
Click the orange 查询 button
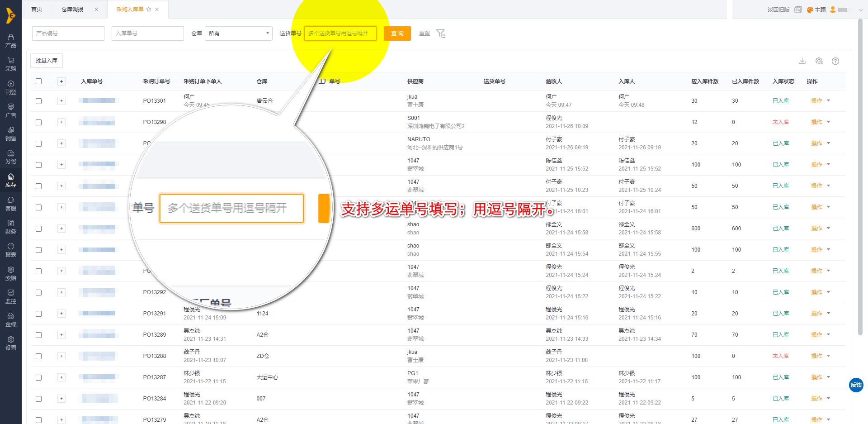[x=397, y=33]
